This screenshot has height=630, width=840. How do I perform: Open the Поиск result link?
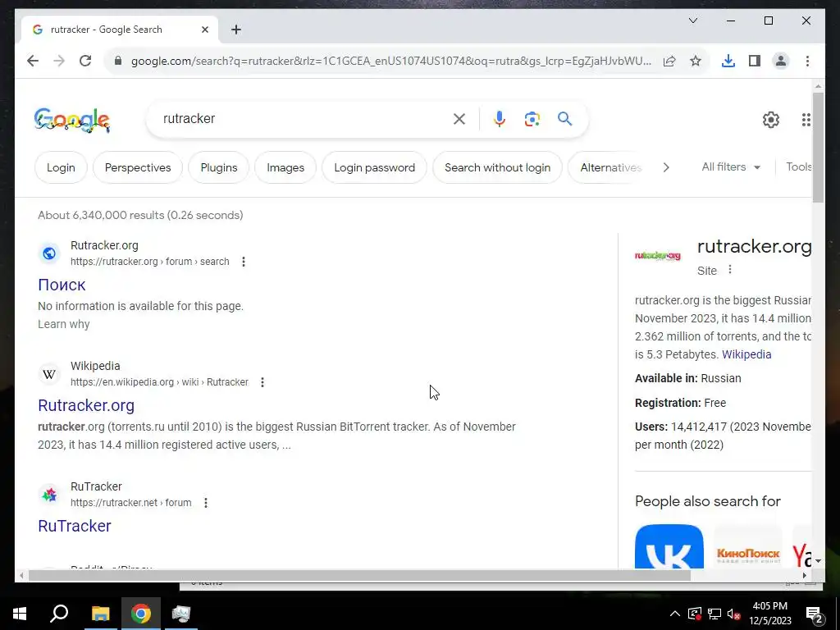pos(62,285)
